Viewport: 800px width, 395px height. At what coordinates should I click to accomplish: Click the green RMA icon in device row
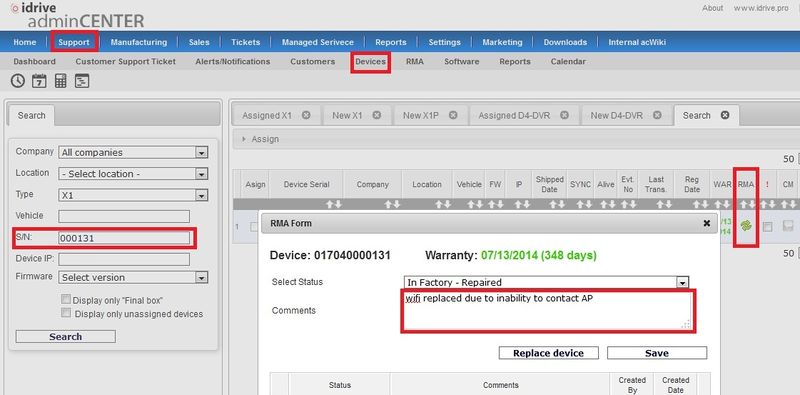click(x=746, y=226)
